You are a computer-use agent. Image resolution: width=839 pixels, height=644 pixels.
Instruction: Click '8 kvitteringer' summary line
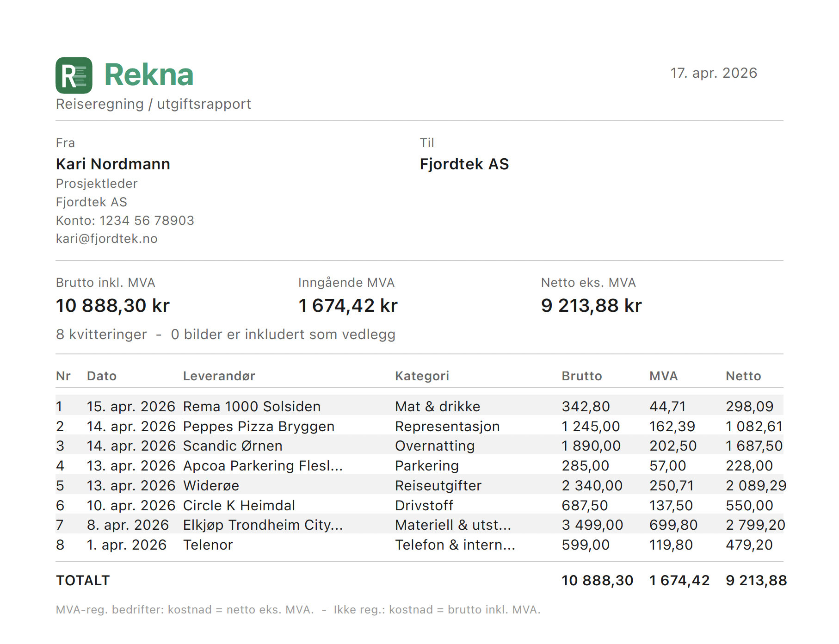226,334
